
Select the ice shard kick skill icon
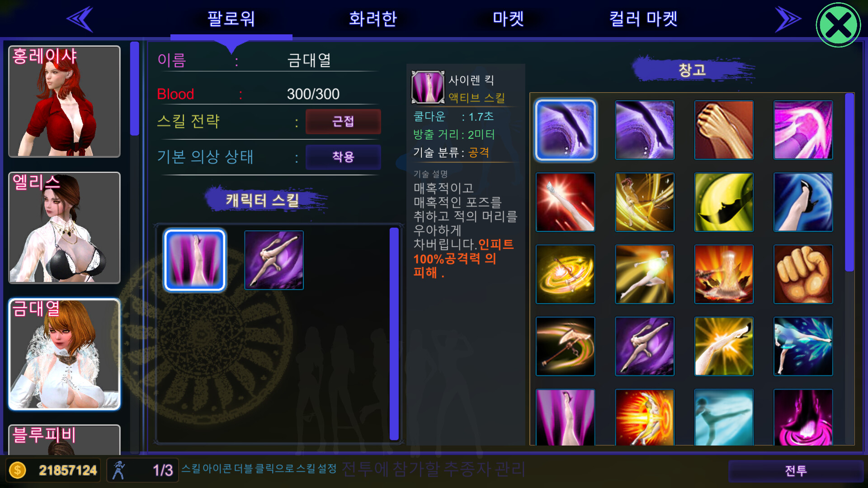[x=803, y=346]
